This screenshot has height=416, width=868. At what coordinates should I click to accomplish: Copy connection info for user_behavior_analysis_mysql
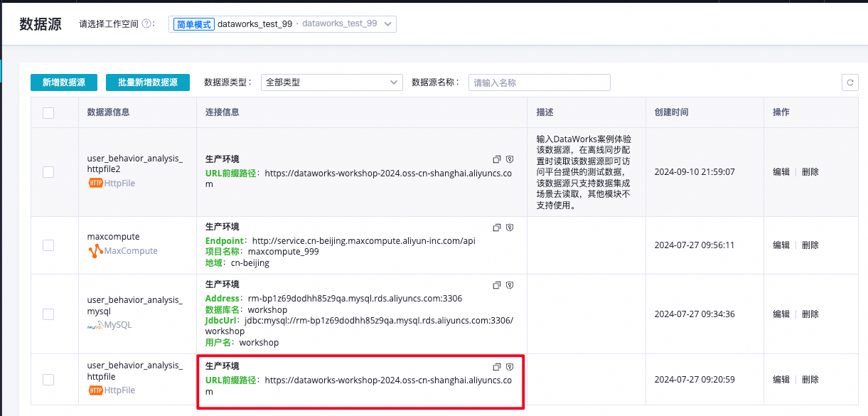[498, 285]
